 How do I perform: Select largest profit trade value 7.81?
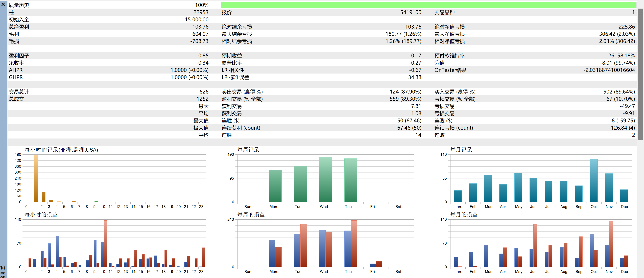pyautogui.click(x=416, y=106)
